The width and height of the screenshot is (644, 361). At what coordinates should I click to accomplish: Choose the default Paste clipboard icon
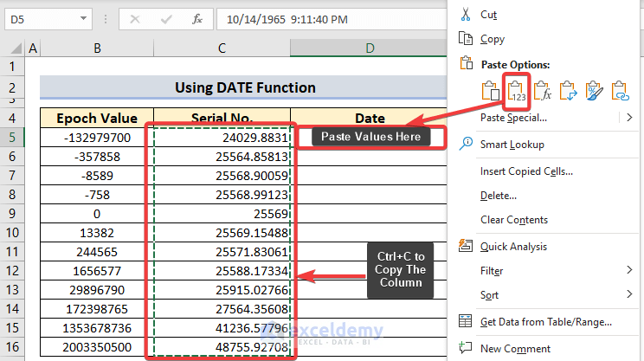[492, 91]
